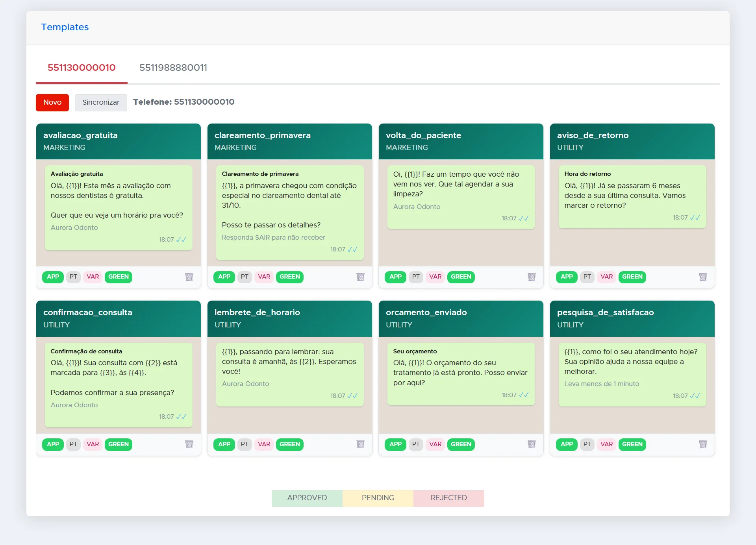Image resolution: width=756 pixels, height=545 pixels.
Task: Remove lembrete_de_horario template with trash icon
Action: point(360,444)
